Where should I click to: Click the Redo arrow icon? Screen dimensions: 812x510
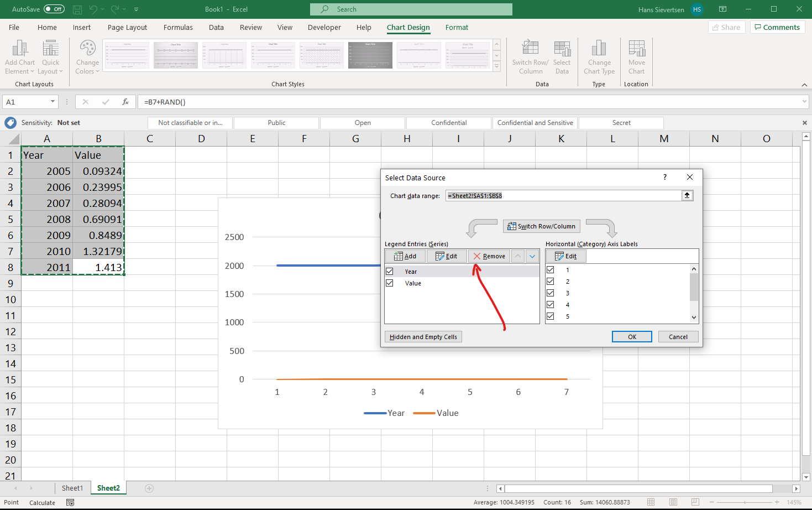click(x=115, y=9)
